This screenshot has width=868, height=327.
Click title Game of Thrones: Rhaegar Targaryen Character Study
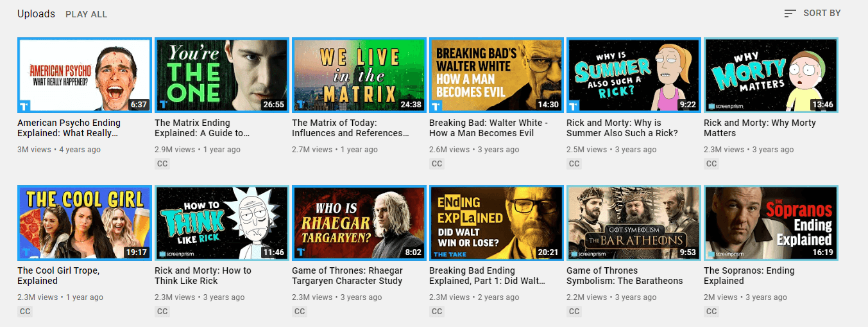pos(347,276)
